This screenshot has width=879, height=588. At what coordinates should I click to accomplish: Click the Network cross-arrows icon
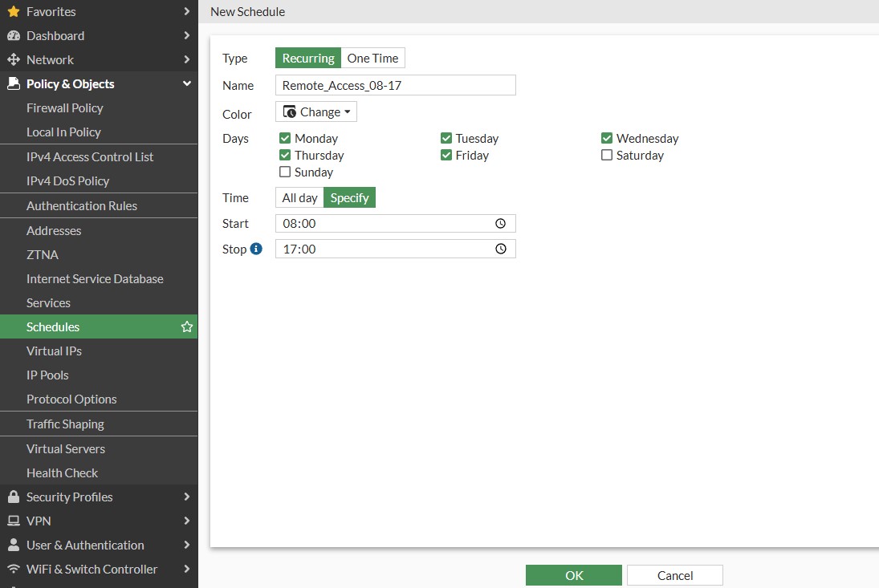tap(14, 59)
